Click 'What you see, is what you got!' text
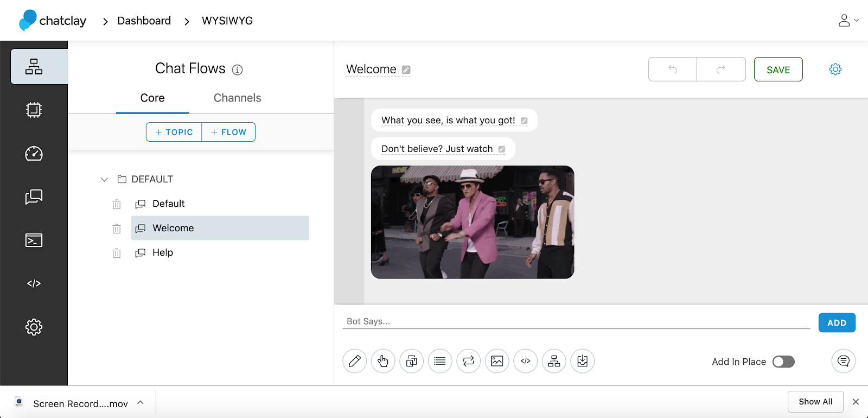The width and height of the screenshot is (868, 418). coord(448,121)
